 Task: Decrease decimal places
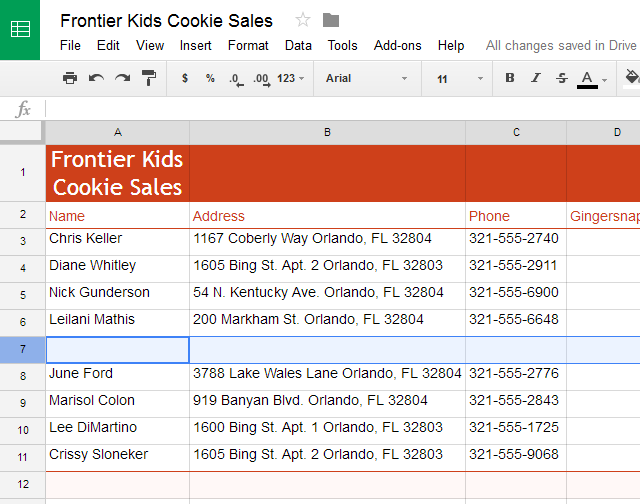(235, 78)
